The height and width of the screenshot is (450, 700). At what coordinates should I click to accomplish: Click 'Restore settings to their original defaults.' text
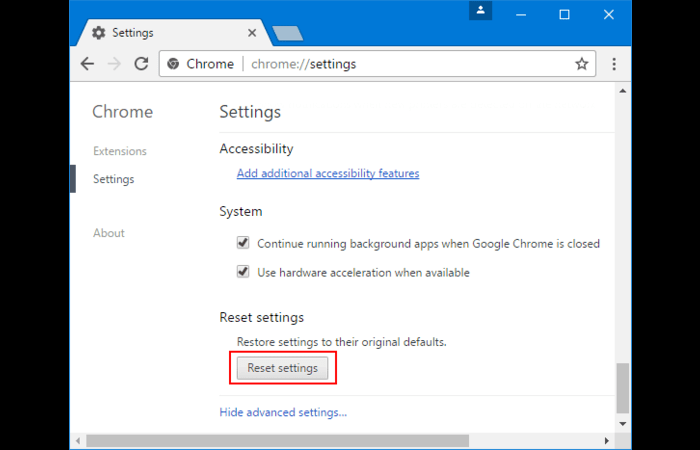tap(342, 342)
